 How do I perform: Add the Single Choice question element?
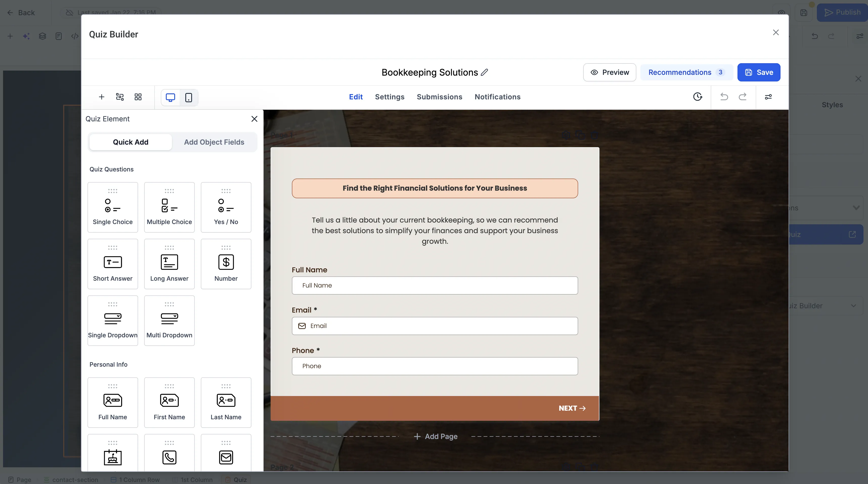(113, 207)
